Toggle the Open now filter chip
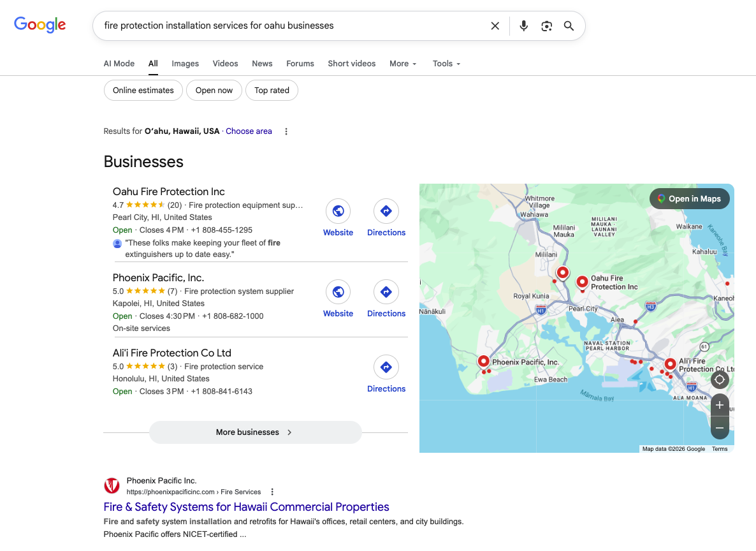Image resolution: width=756 pixels, height=551 pixels. [214, 90]
